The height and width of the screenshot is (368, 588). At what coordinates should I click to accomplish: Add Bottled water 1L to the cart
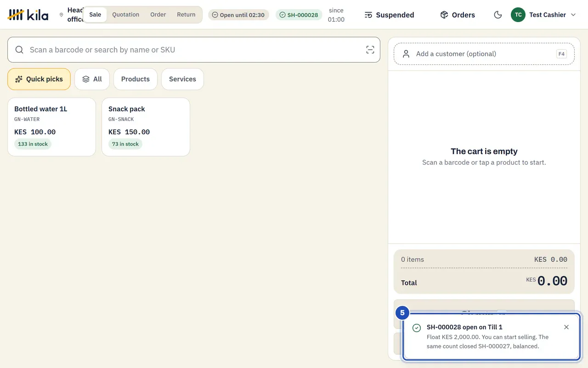click(52, 127)
